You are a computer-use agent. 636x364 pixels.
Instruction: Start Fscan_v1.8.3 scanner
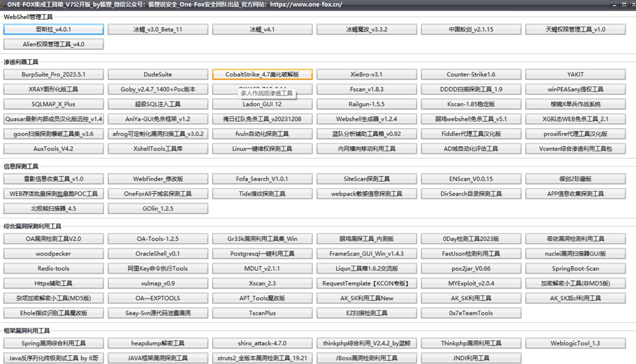(367, 89)
